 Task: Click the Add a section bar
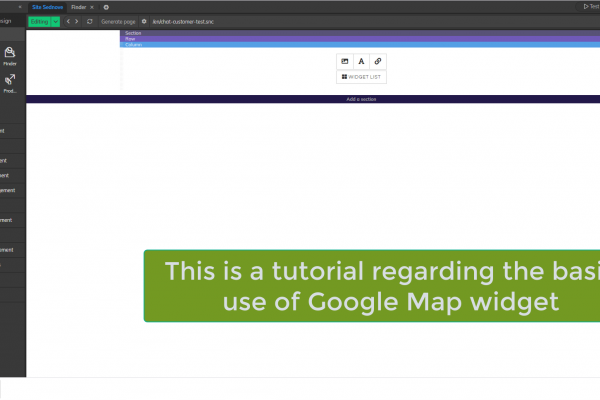313,99
